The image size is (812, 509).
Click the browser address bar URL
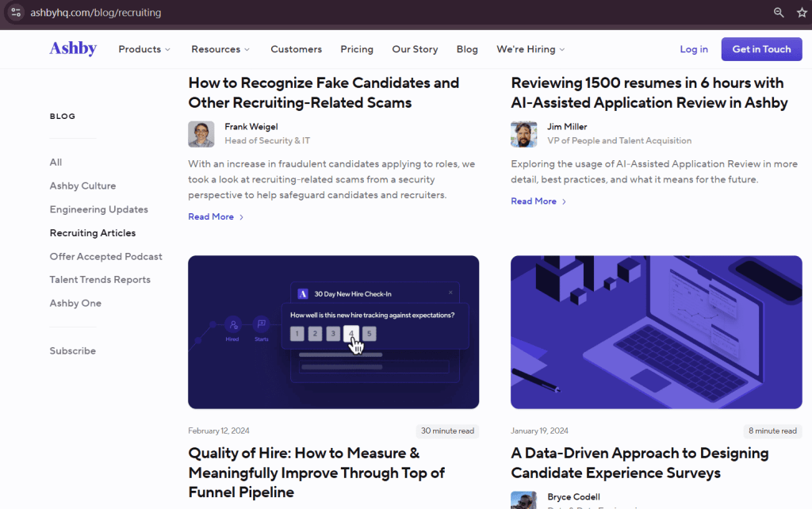pyautogui.click(x=95, y=13)
